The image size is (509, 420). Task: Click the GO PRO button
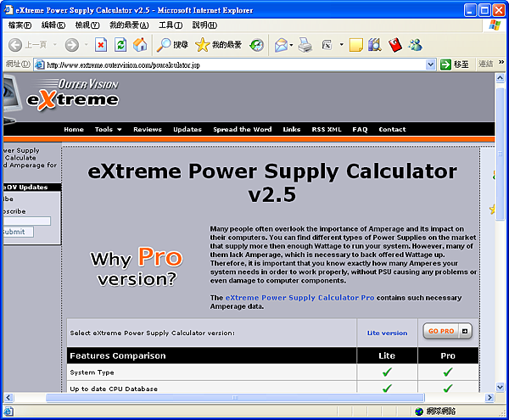click(x=447, y=331)
